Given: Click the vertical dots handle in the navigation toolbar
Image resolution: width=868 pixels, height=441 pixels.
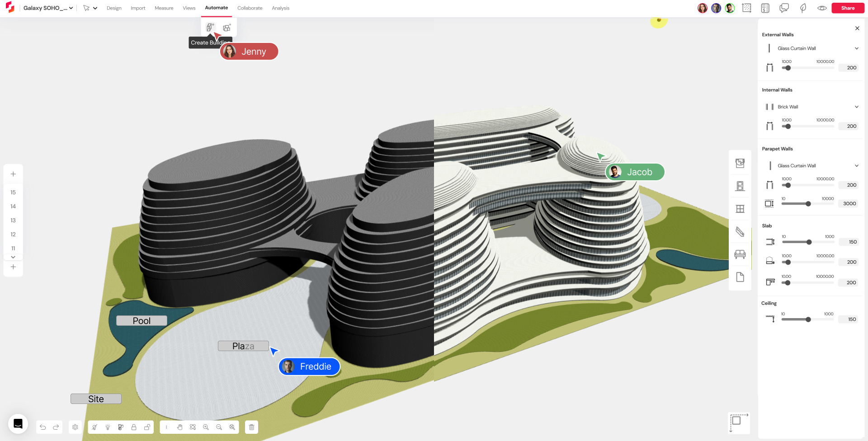Looking at the screenshot, I should (166, 427).
